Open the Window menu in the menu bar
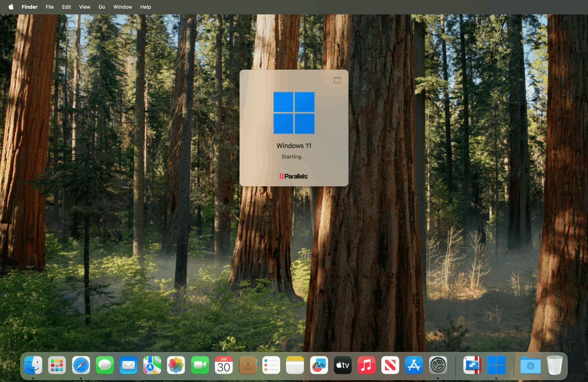The width and height of the screenshot is (588, 382). pos(122,7)
